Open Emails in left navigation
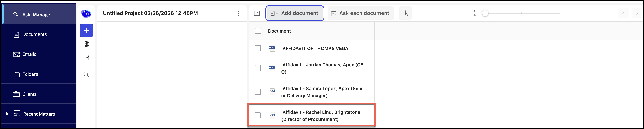Image resolution: width=644 pixels, height=129 pixels. [x=29, y=54]
